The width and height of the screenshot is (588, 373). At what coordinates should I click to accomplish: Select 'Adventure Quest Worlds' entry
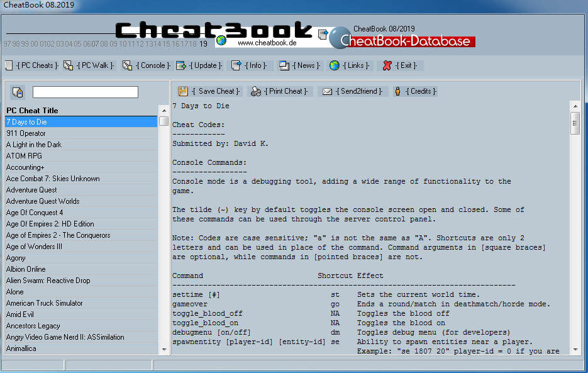[81, 201]
